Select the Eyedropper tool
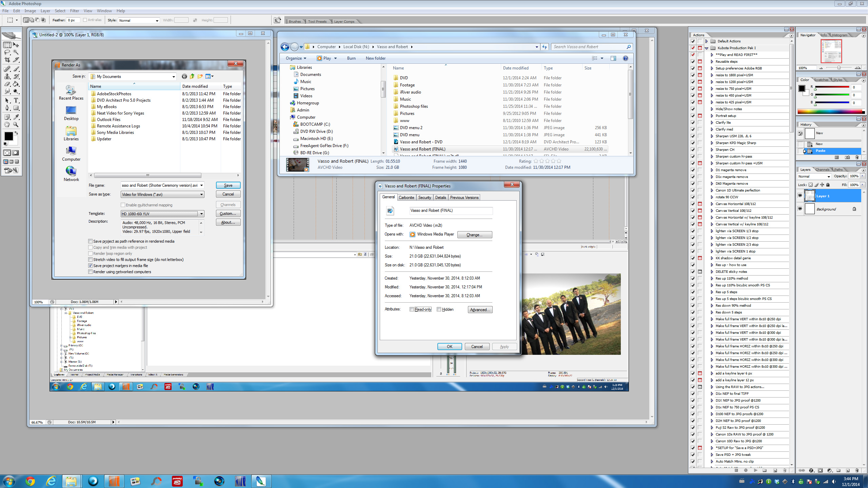The height and width of the screenshot is (488, 868). coord(16,117)
